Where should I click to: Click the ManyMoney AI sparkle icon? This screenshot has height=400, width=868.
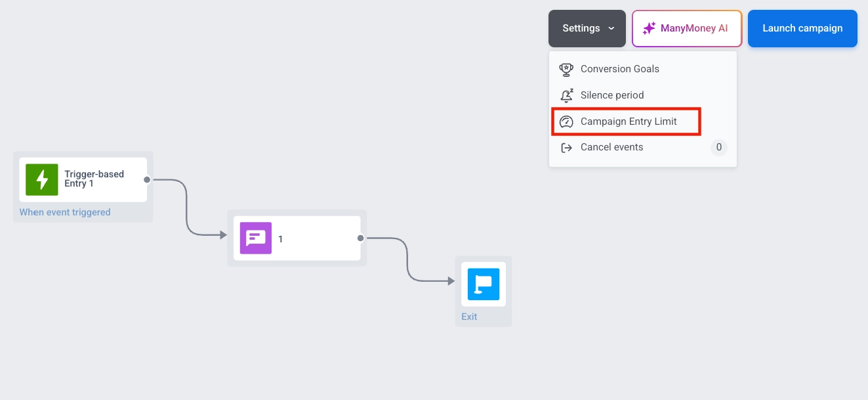pyautogui.click(x=649, y=28)
